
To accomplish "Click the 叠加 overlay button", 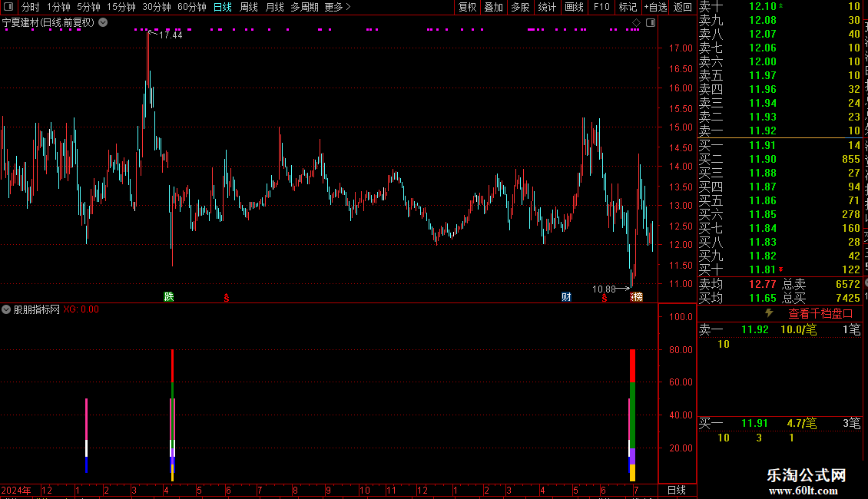I will pos(493,7).
